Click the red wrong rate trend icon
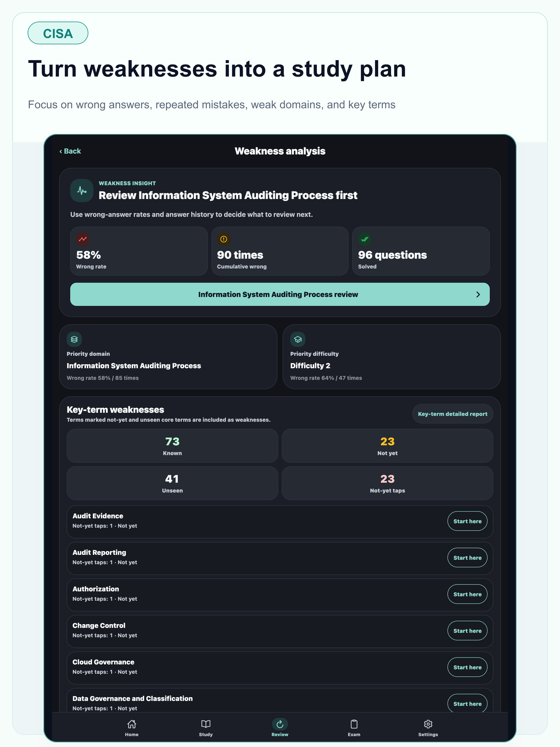Screen dimensions: 560x747 coord(83,239)
